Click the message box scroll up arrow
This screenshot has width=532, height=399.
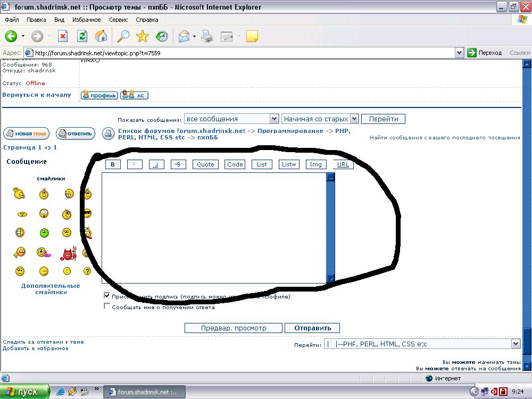click(x=330, y=177)
